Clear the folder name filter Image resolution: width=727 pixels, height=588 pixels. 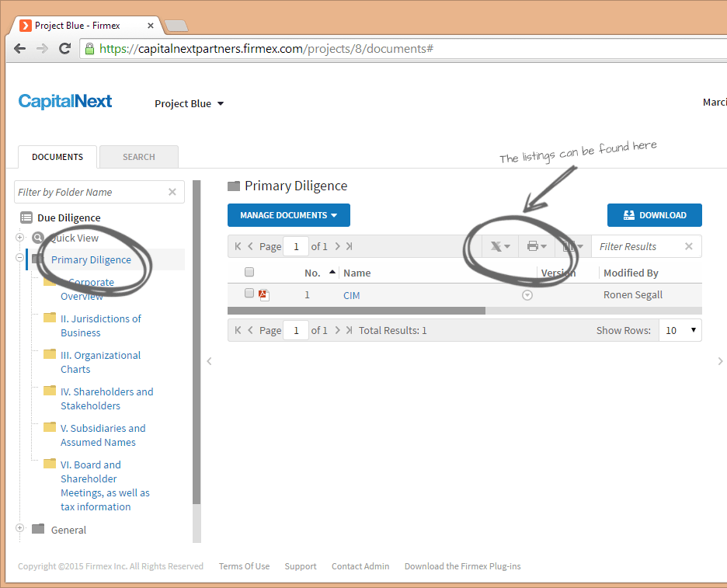tap(172, 192)
